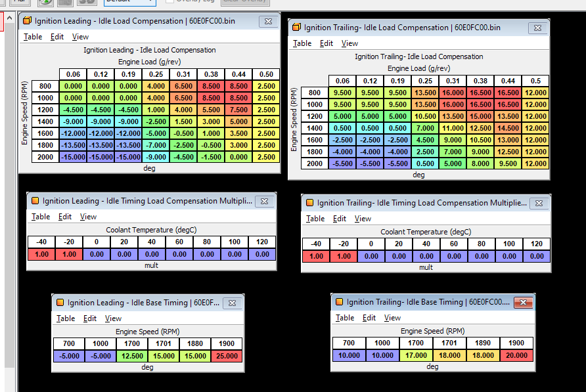Close the Ignition Leading Idle Load Compensation window
Screen dimensions: 586x392
tap(268, 21)
